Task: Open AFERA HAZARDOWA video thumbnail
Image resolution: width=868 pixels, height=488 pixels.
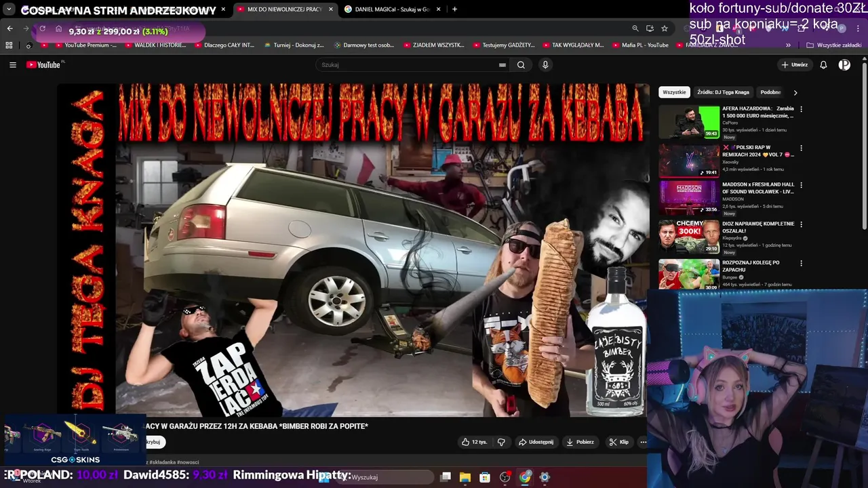Action: point(689,121)
